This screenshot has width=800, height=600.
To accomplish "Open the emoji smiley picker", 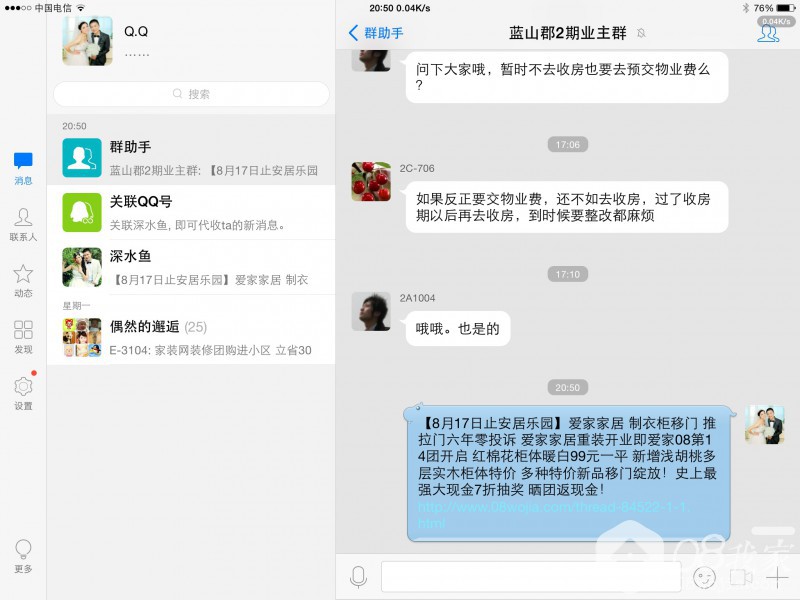I will pyautogui.click(x=704, y=577).
